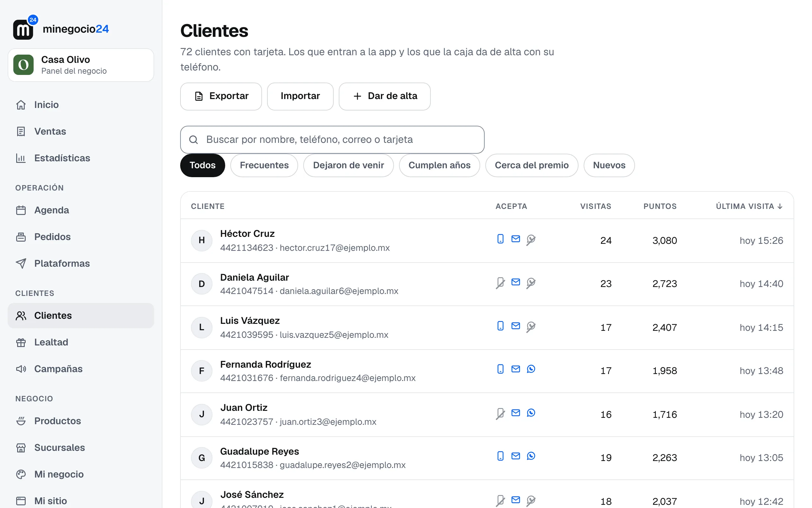Image resolution: width=812 pixels, height=508 pixels.
Task: Click Juan Ortiz's points value 1,716
Action: pyautogui.click(x=665, y=415)
